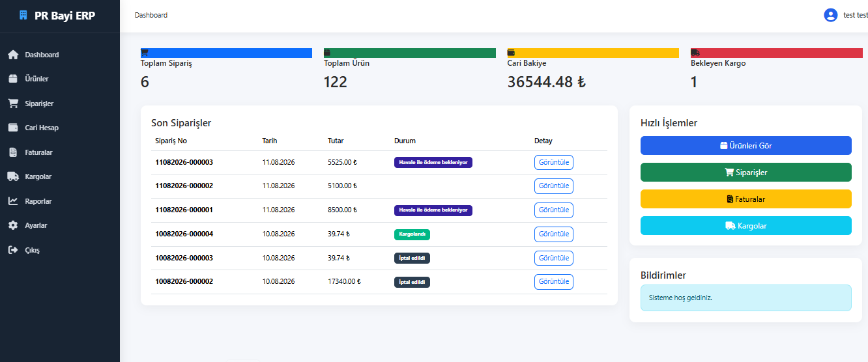The image size is (868, 362).
Task: Click the Ürünleri Gör quick action button
Action: [x=746, y=146]
